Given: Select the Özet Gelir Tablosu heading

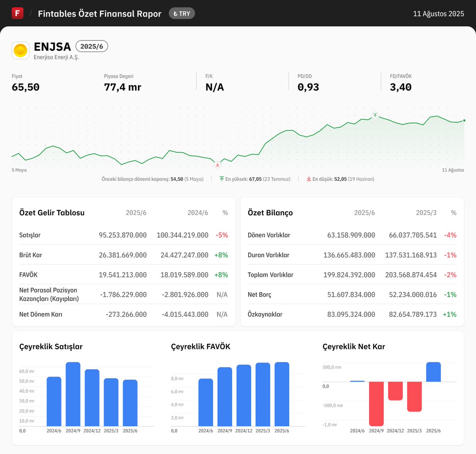Looking at the screenshot, I should pyautogui.click(x=52, y=213).
